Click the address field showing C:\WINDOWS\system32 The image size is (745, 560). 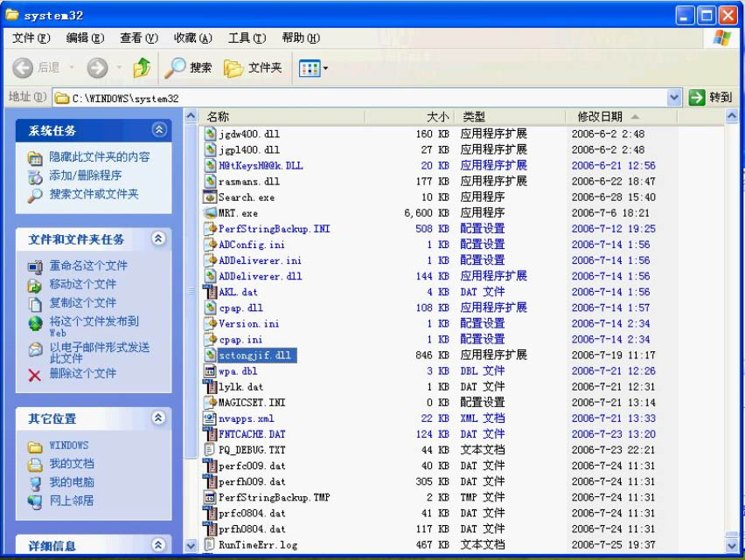360,98
